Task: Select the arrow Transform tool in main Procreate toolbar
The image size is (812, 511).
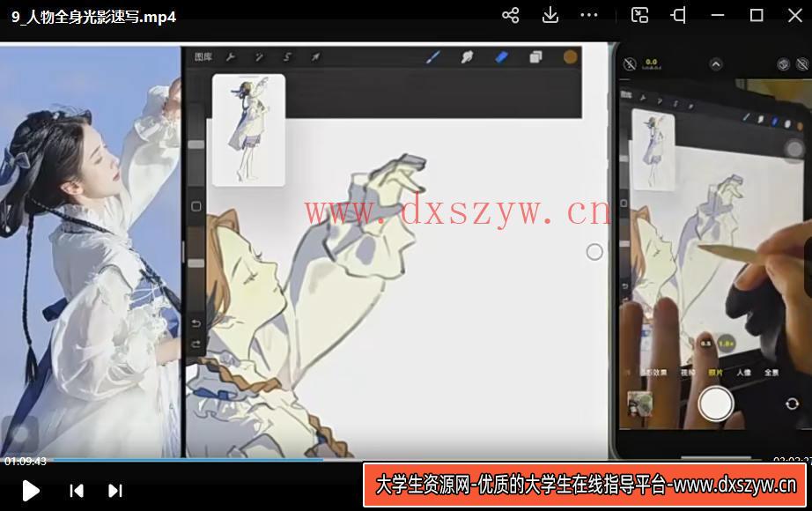Action: pos(315,57)
